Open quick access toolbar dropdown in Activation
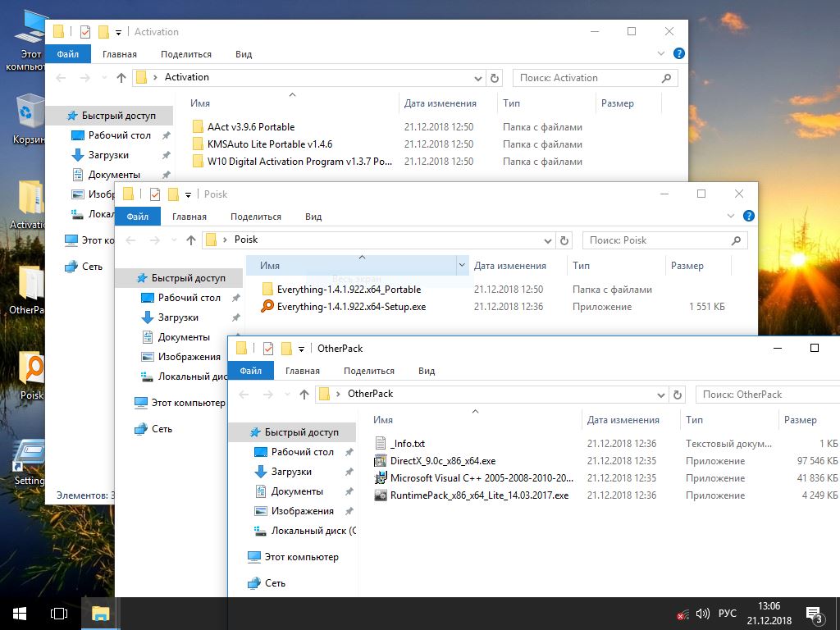The height and width of the screenshot is (630, 840). click(x=118, y=33)
